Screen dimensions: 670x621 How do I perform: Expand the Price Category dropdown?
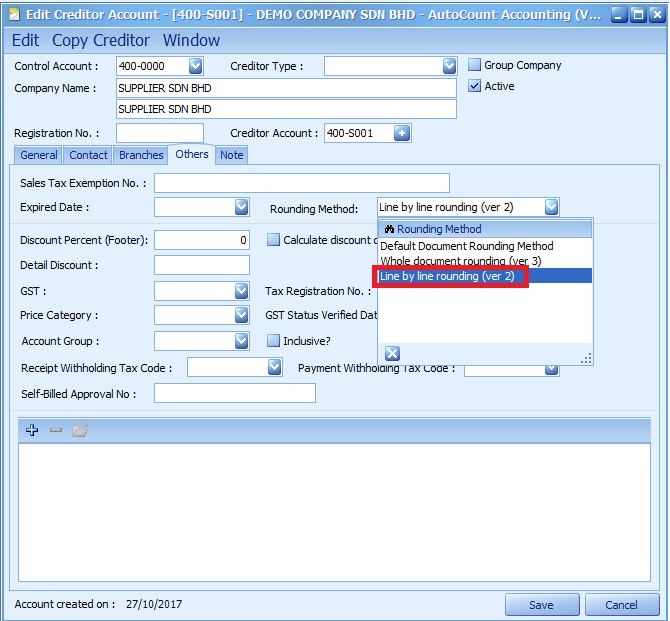(x=241, y=315)
